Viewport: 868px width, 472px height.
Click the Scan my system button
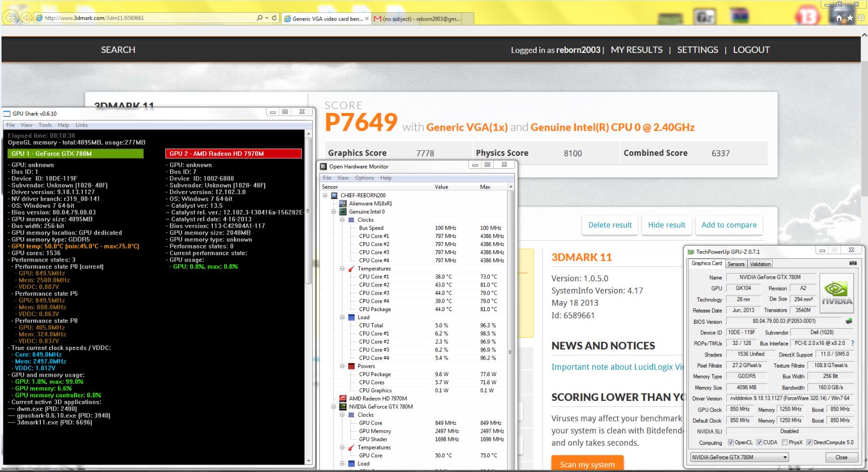tap(588, 464)
